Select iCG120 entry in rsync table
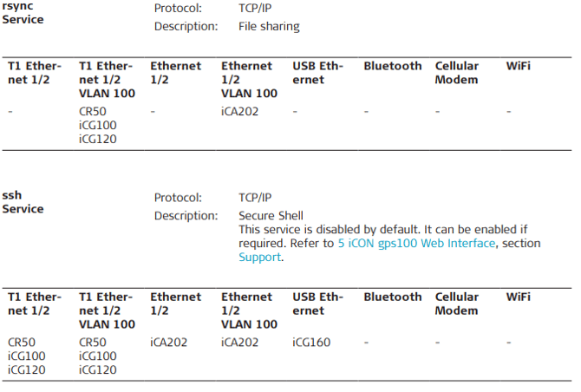The image size is (581, 392). tap(97, 139)
